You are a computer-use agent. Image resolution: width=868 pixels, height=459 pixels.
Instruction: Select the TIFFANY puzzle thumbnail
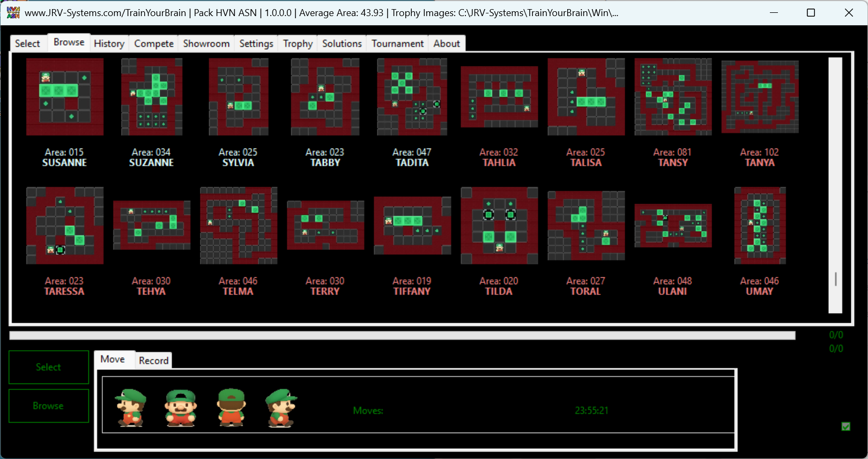tap(412, 225)
